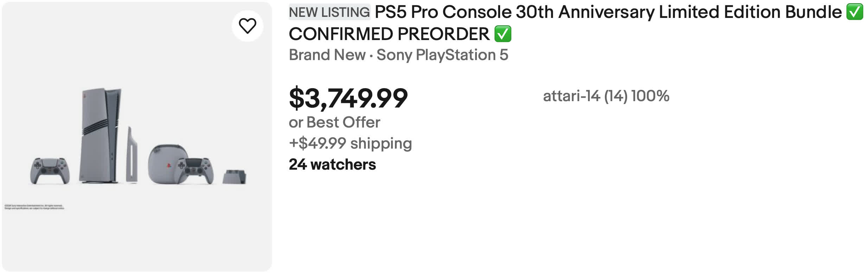Click the "or Best Offer" text
Viewport: 868px width, 274px height.
click(x=334, y=122)
